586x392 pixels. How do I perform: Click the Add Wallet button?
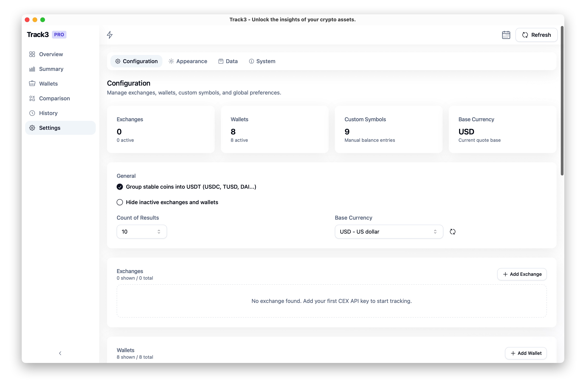pos(526,353)
